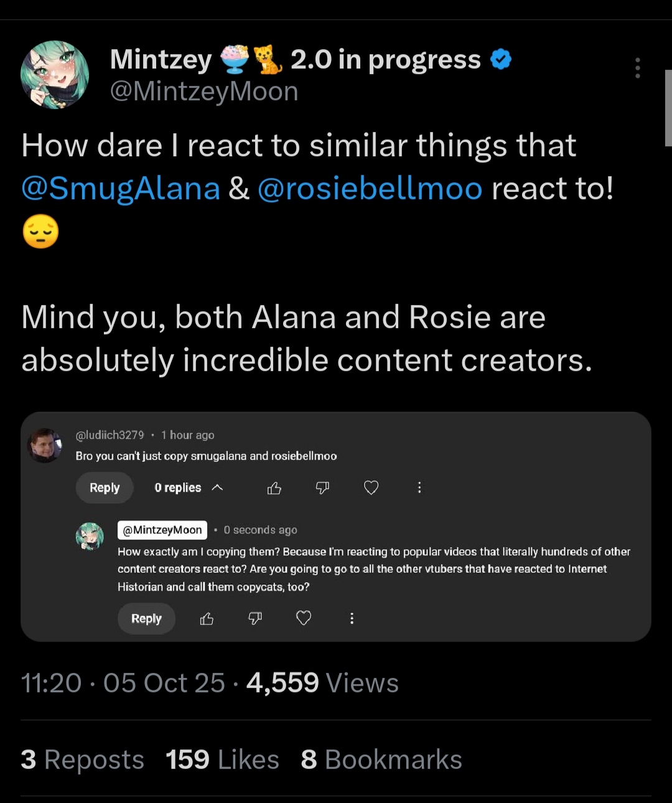Open three-dot menu on MintzeyMoon's reply
Viewport: 672px width, 803px height.
[x=352, y=619]
